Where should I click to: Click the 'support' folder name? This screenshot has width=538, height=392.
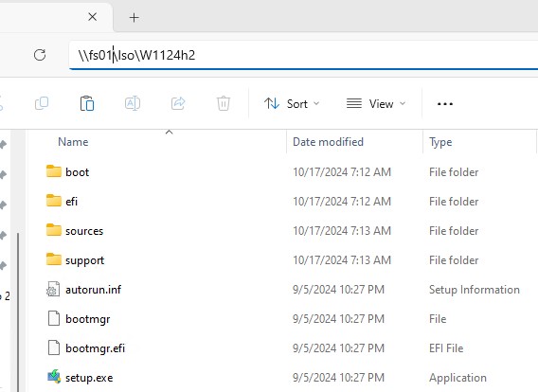point(84,260)
